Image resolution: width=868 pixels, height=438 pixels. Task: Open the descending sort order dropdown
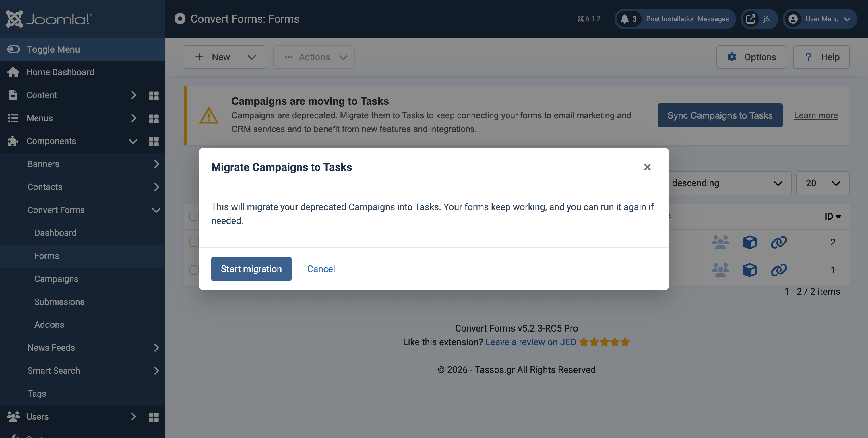(x=730, y=183)
